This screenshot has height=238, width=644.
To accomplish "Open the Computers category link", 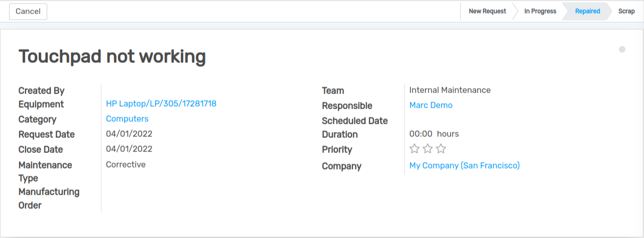I will click(127, 119).
